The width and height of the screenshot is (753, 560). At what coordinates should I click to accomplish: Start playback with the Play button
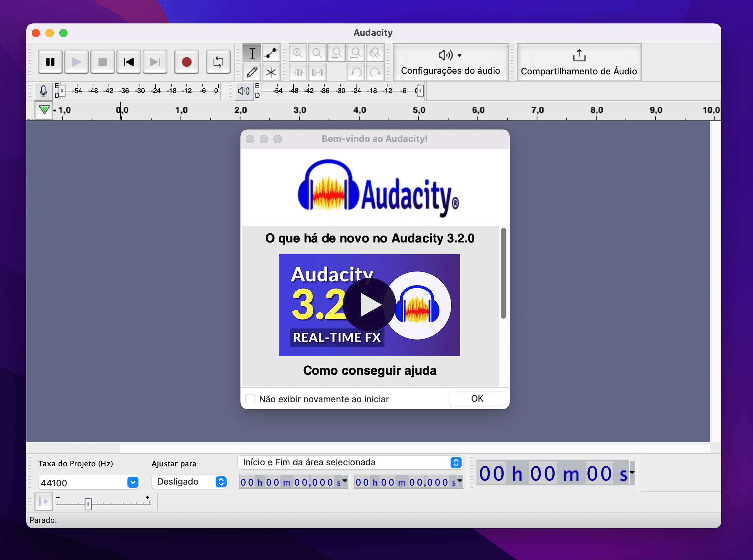76,62
